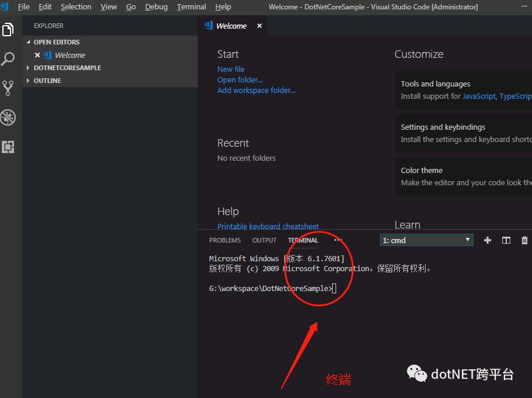Expand the OUTLINE section
The height and width of the screenshot is (398, 532).
click(x=110, y=81)
